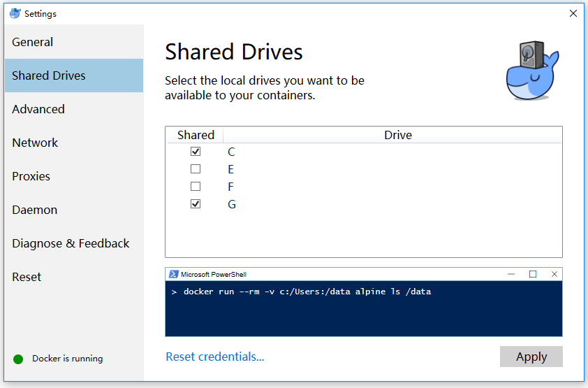Image resolution: width=588 pixels, height=388 pixels.
Task: Click the whale with hard drive illustration
Action: point(533,71)
